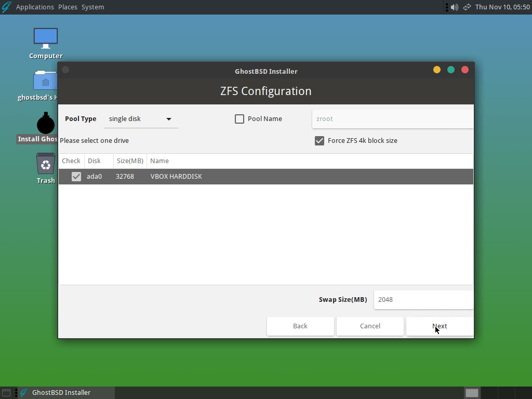Uncheck the ada0 disk checkbox
The image size is (532, 399).
pyautogui.click(x=76, y=177)
